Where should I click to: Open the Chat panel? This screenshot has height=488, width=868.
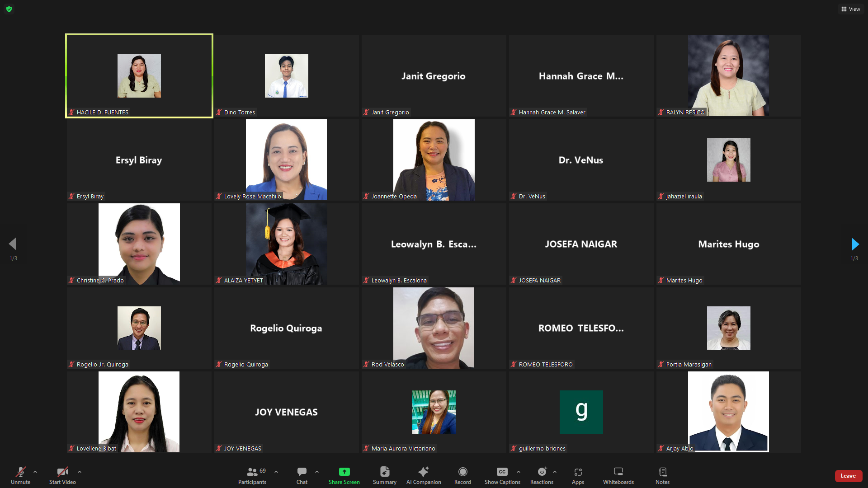coord(302,475)
